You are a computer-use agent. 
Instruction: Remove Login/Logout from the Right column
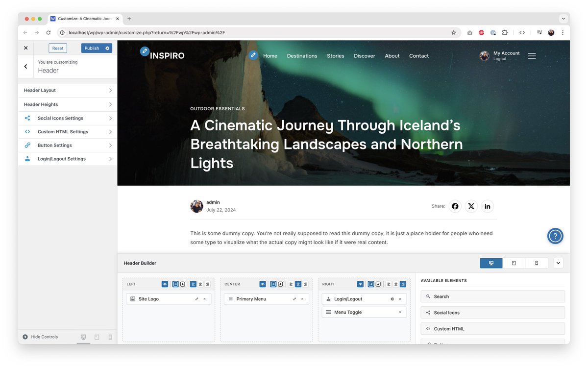coord(400,299)
